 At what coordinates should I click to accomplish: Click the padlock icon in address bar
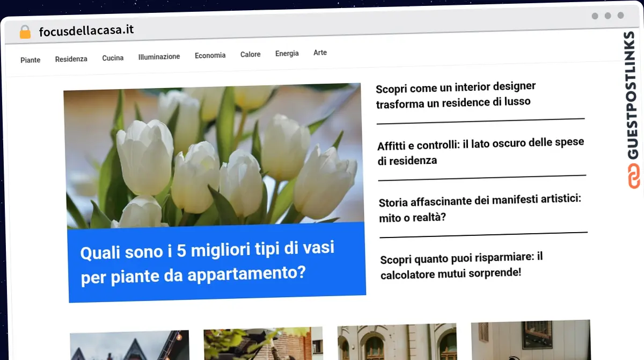(x=25, y=32)
